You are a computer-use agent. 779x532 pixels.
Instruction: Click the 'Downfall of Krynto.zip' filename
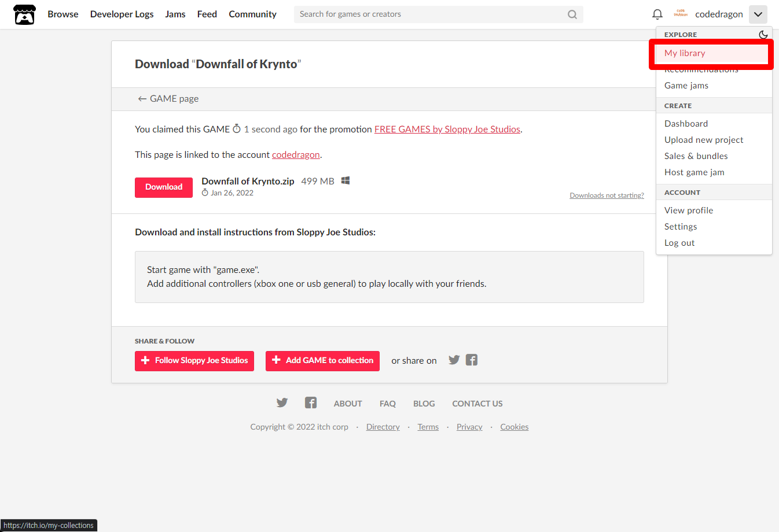coord(248,181)
